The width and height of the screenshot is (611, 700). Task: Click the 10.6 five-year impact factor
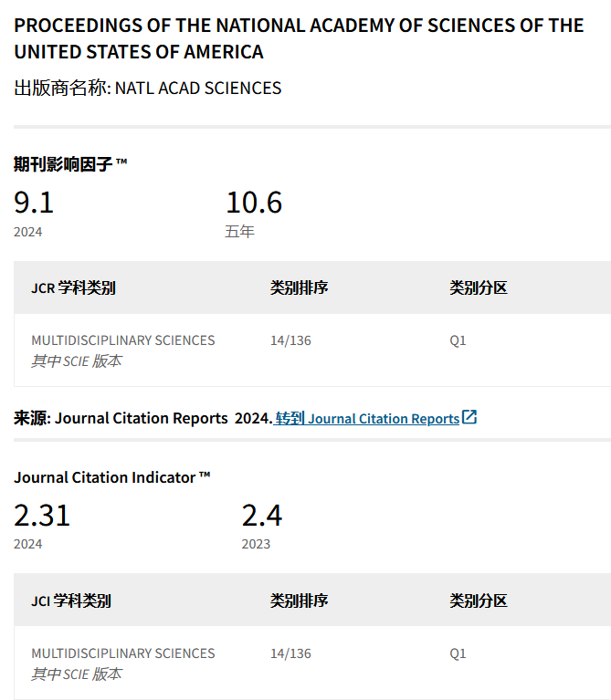(254, 202)
